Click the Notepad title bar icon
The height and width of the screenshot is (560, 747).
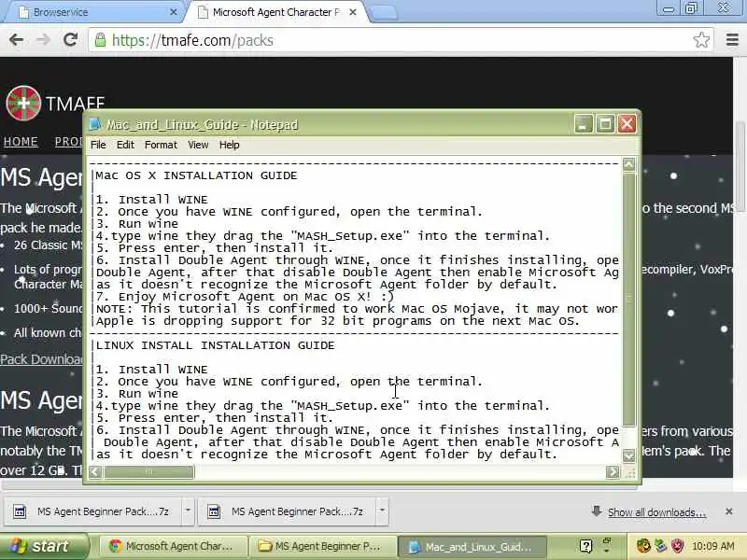[95, 124]
